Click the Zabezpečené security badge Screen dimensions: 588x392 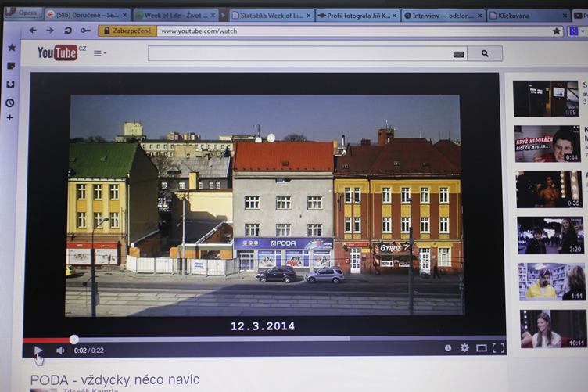click(127, 31)
